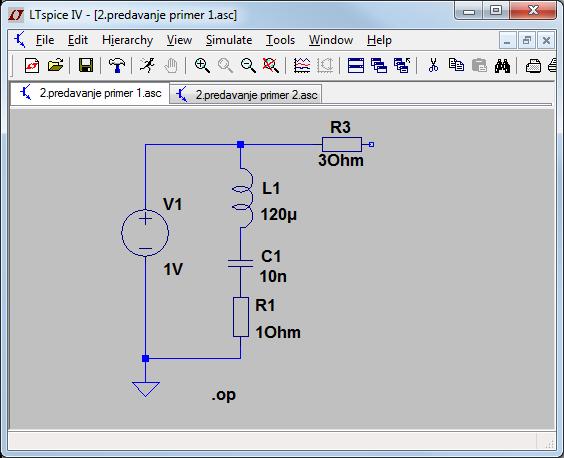This screenshot has width=564, height=458.
Task: Click the V1 label text
Action: click(173, 204)
